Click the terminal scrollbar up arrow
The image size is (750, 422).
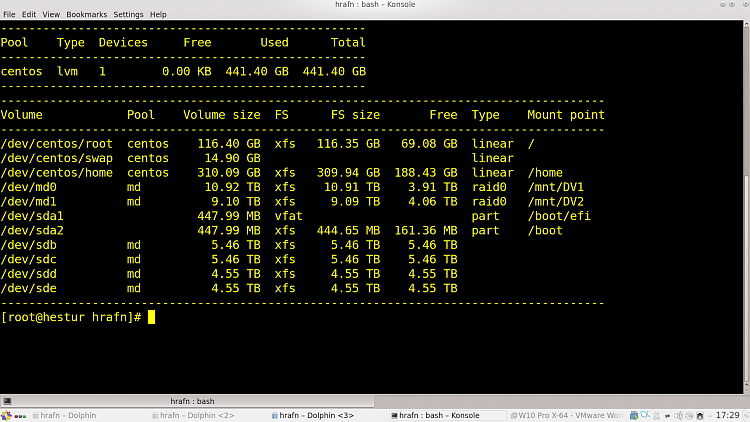pyautogui.click(x=746, y=25)
